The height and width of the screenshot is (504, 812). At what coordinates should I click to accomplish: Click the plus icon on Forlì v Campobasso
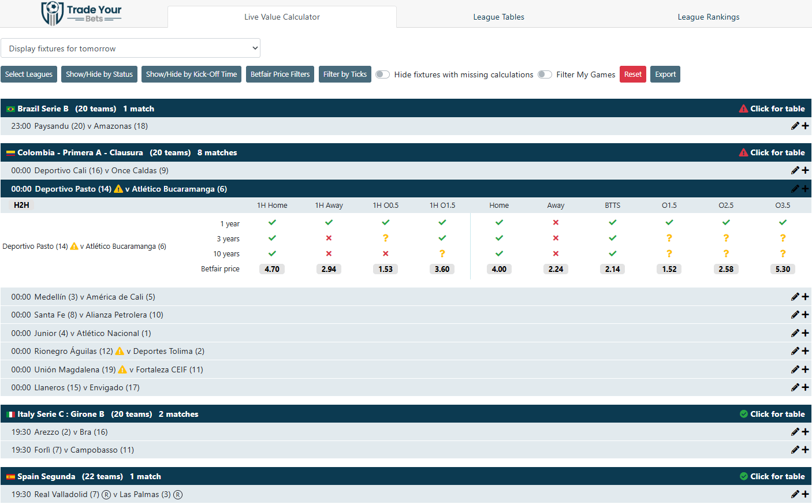806,449
